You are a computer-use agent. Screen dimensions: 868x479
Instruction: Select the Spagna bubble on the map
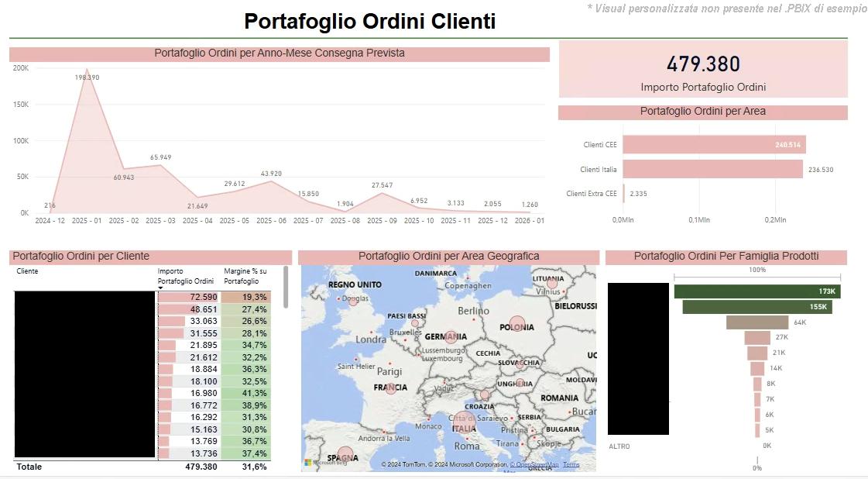345,455
